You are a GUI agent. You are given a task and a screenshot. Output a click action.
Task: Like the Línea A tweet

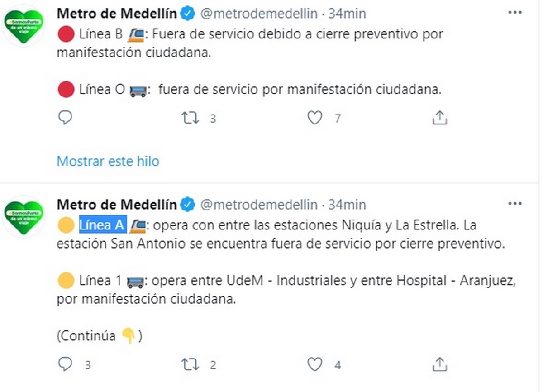314,364
